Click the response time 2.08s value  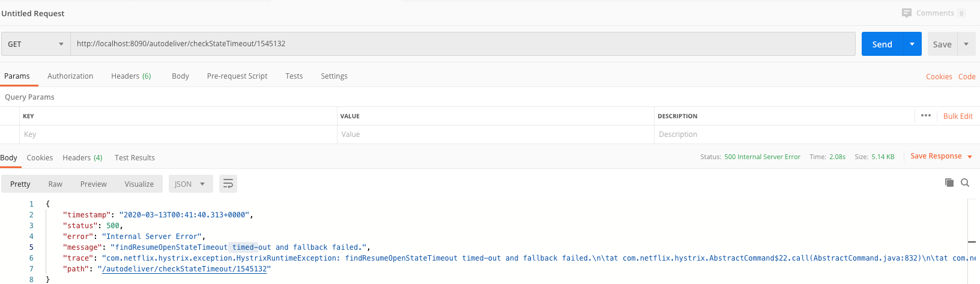(x=837, y=157)
